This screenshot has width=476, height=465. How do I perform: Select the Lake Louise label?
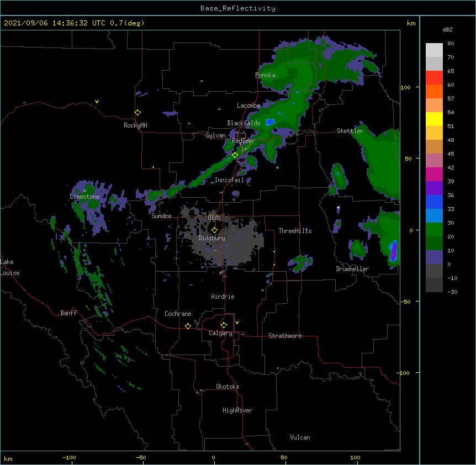[x=10, y=267]
